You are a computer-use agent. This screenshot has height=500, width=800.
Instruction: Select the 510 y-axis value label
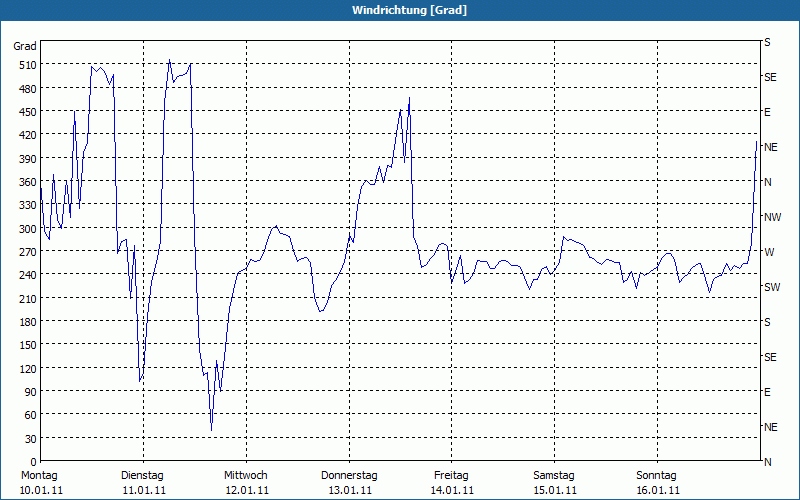pos(25,65)
